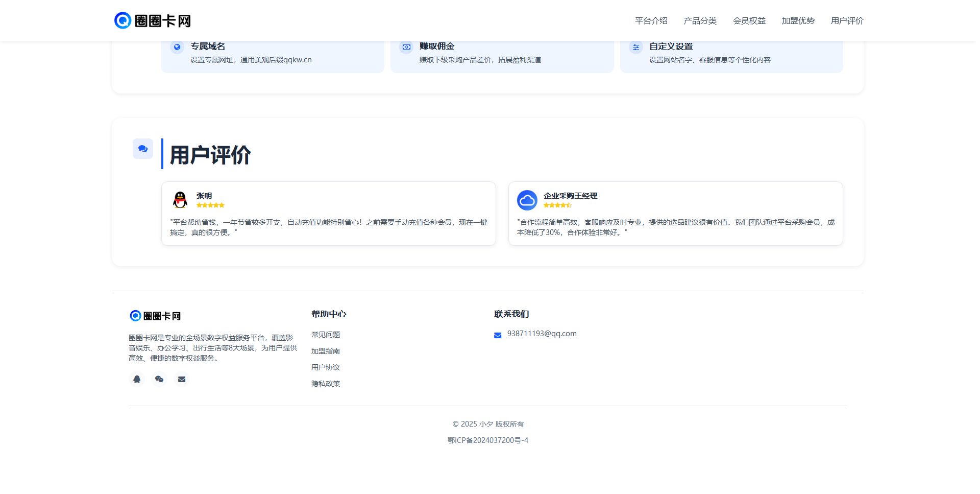Click the comment bubble icon near 用户评价 heading
This screenshot has height=494, width=980.
tap(143, 149)
